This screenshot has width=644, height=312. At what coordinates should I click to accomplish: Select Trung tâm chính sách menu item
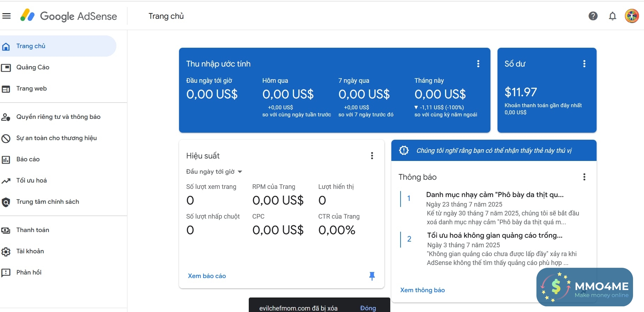[47, 202]
